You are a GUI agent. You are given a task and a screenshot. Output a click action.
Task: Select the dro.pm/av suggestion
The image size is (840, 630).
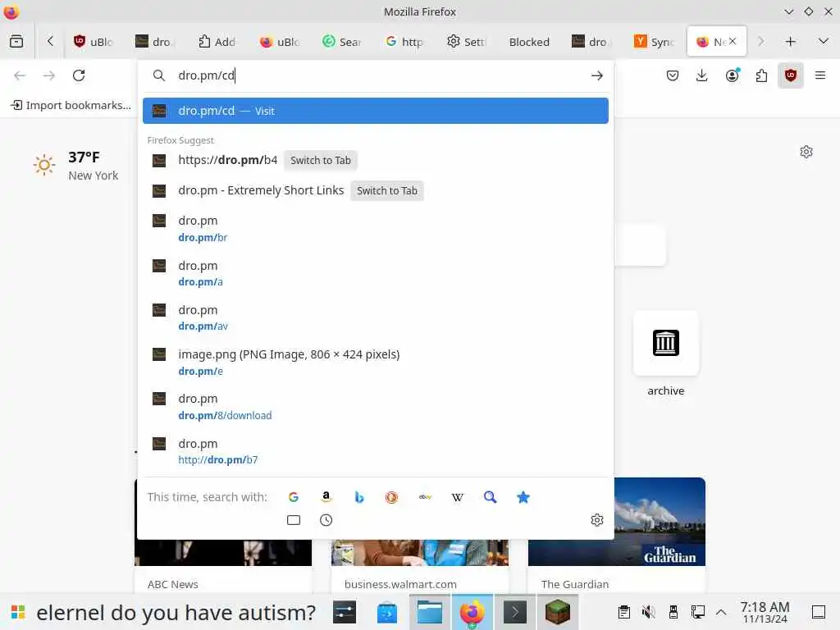tap(376, 317)
